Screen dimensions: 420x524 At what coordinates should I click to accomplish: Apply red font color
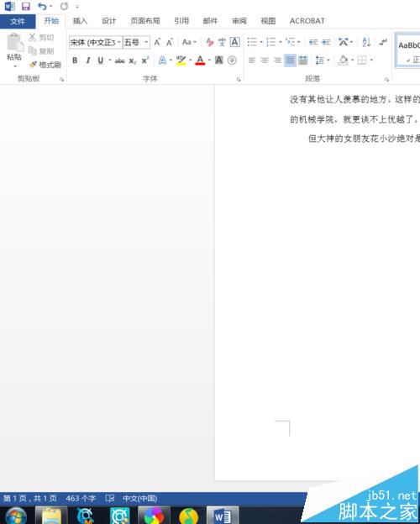200,60
